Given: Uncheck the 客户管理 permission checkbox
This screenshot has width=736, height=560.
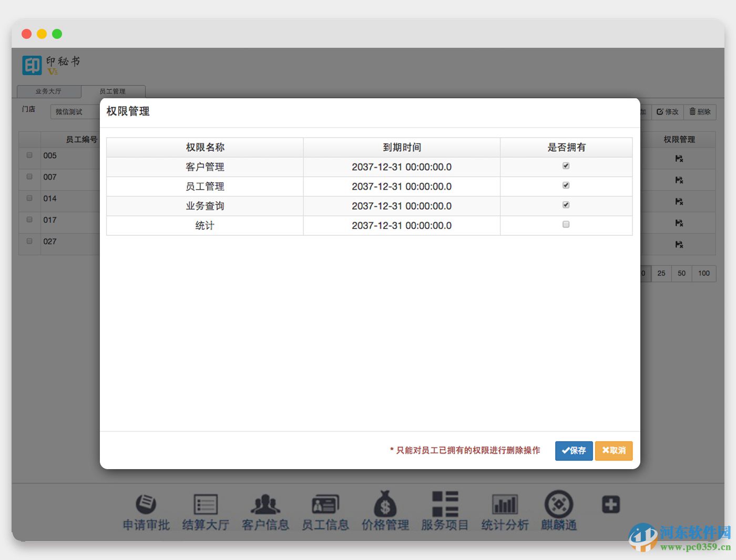Looking at the screenshot, I should (x=566, y=165).
